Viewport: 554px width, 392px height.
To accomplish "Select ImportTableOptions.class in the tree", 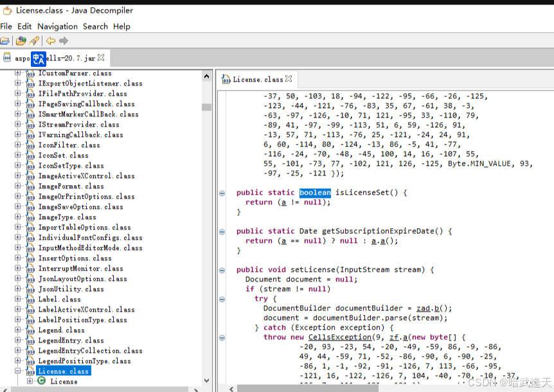I will tap(84, 227).
